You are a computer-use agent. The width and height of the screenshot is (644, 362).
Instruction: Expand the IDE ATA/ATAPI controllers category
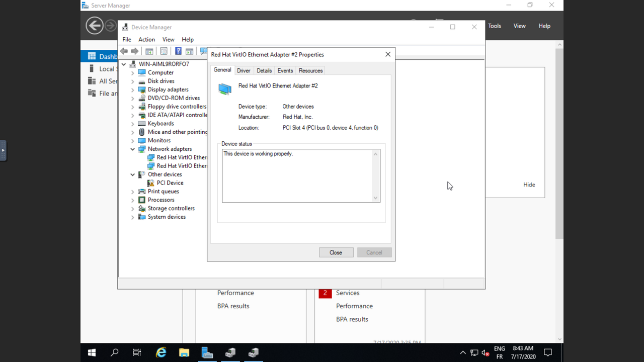pyautogui.click(x=133, y=115)
